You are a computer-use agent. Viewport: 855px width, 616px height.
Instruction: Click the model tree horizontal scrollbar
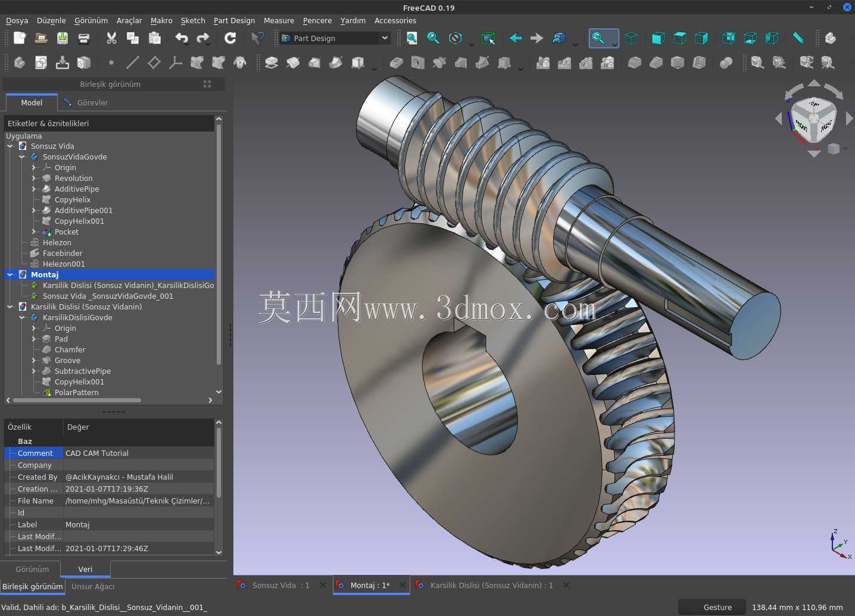(x=77, y=400)
